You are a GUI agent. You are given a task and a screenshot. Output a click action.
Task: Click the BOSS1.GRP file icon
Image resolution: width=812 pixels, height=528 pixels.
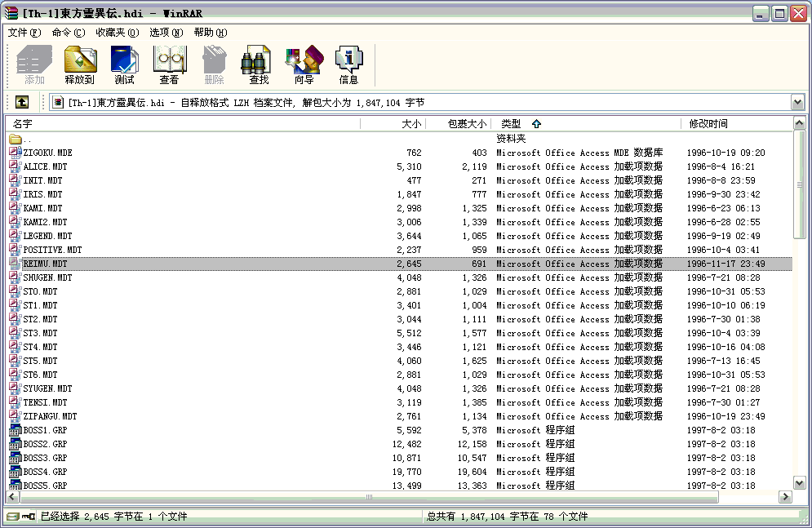15,429
